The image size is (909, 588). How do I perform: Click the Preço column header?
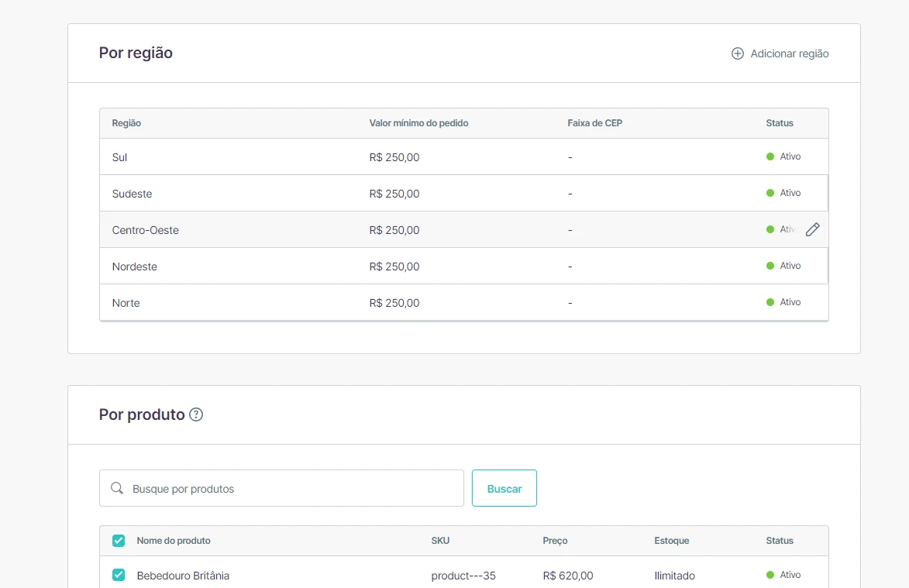pyautogui.click(x=555, y=541)
